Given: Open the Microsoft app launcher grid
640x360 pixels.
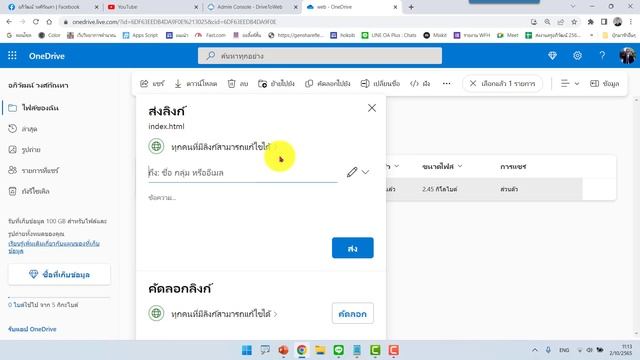Looking at the screenshot, I should (12, 56).
